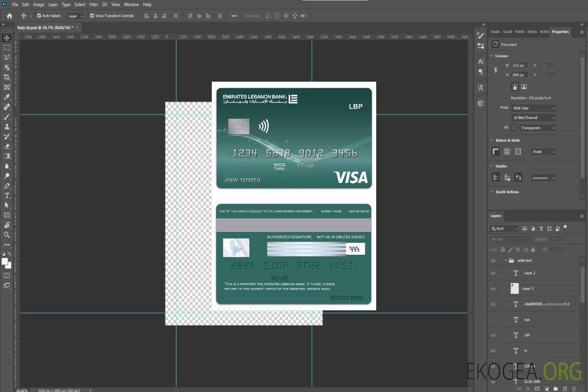Open the Filter menu
The image size is (588, 392).
[94, 4]
